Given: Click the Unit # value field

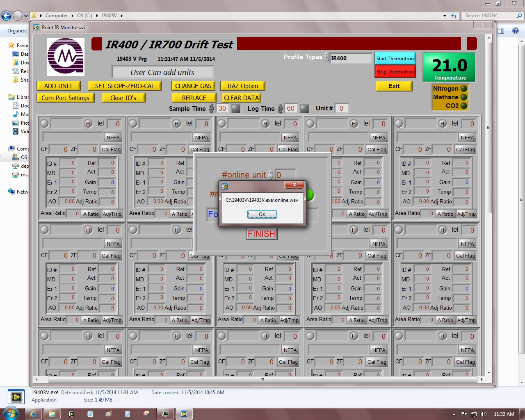Looking at the screenshot, I should 341,108.
